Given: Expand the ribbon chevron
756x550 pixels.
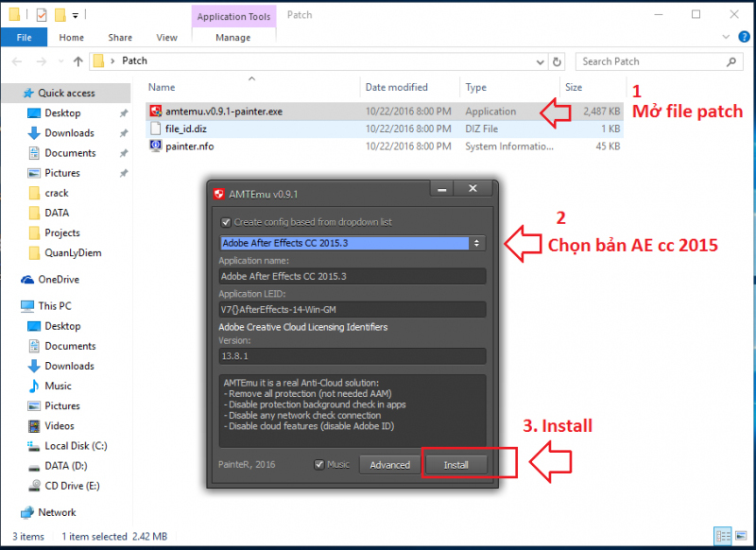Looking at the screenshot, I should pyautogui.click(x=726, y=37).
